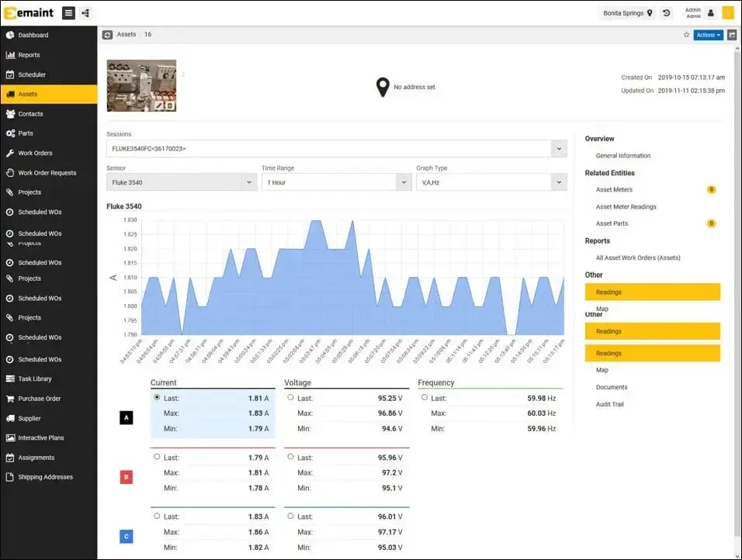This screenshot has height=560, width=742.
Task: Click the refresh icon in the Assets breadcrumb
Action: point(107,34)
